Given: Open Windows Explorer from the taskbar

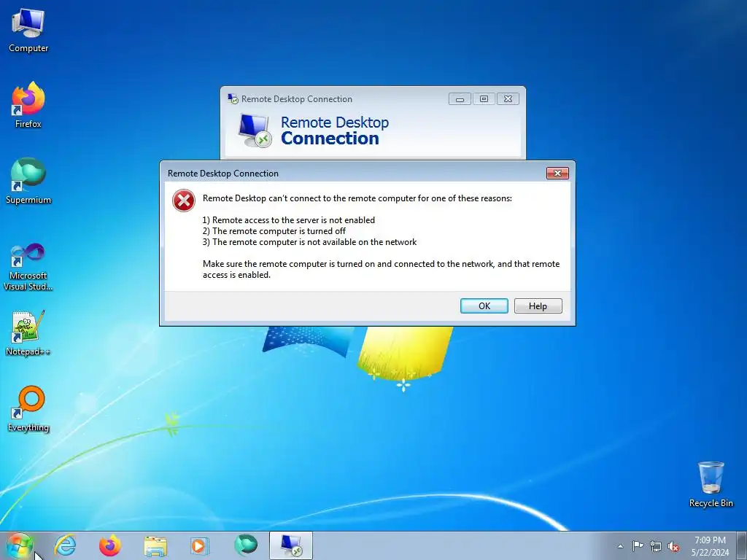Looking at the screenshot, I should pyautogui.click(x=155, y=546).
